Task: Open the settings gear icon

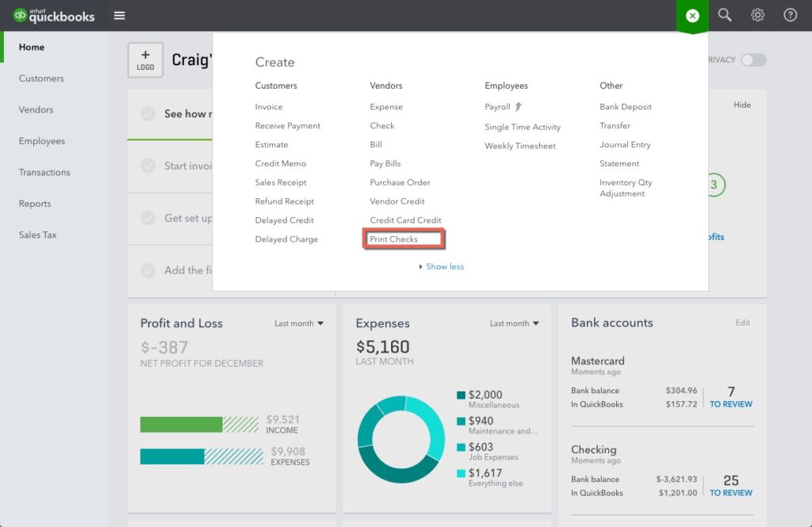Action: 757,15
